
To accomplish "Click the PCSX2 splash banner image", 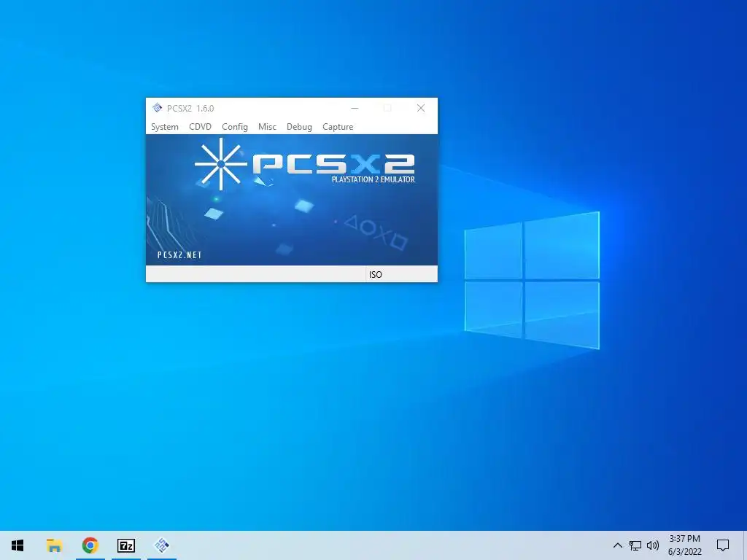I will [x=292, y=200].
